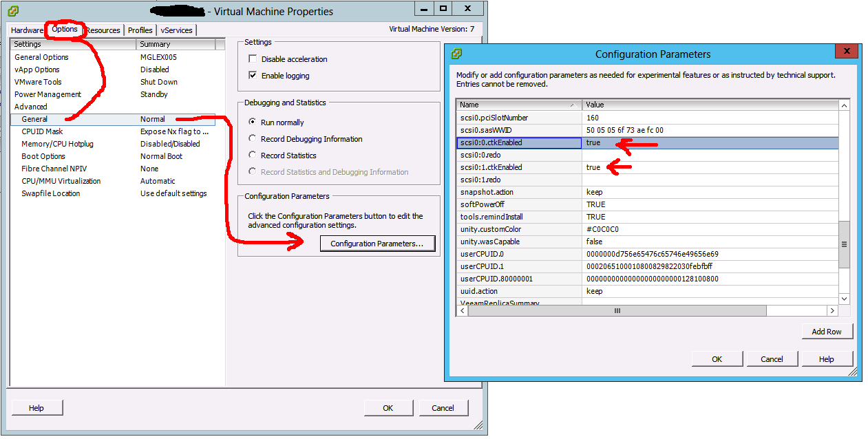Image resolution: width=868 pixels, height=439 pixels.
Task: Select Record Debugging Information option
Action: point(253,139)
